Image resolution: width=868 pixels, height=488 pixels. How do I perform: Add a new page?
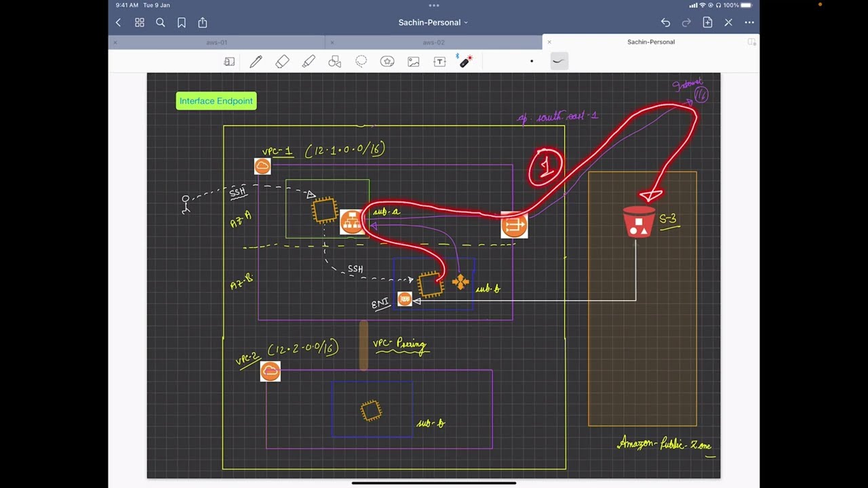pyautogui.click(x=707, y=22)
